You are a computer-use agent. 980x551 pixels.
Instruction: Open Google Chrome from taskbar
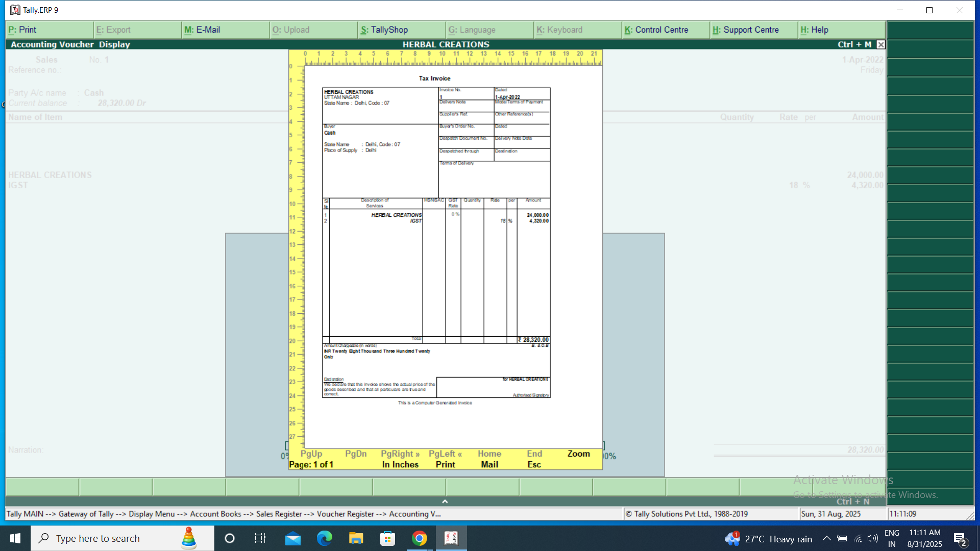[x=420, y=538]
